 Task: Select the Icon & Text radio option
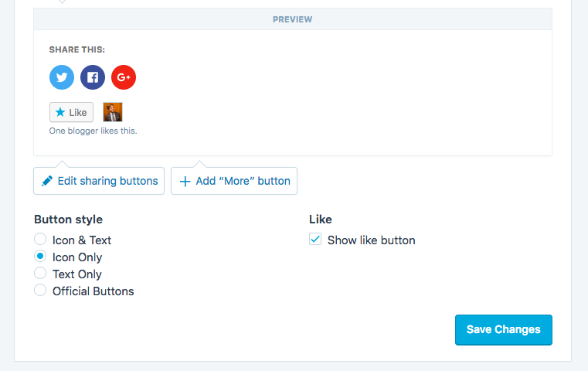coord(40,240)
